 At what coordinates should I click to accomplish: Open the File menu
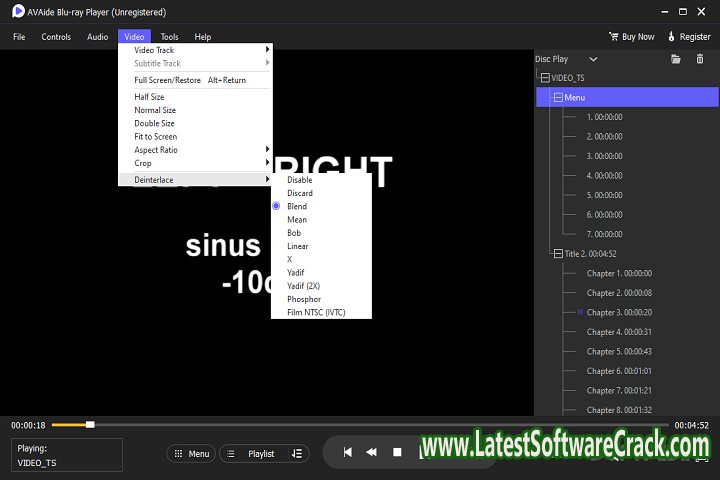(19, 37)
